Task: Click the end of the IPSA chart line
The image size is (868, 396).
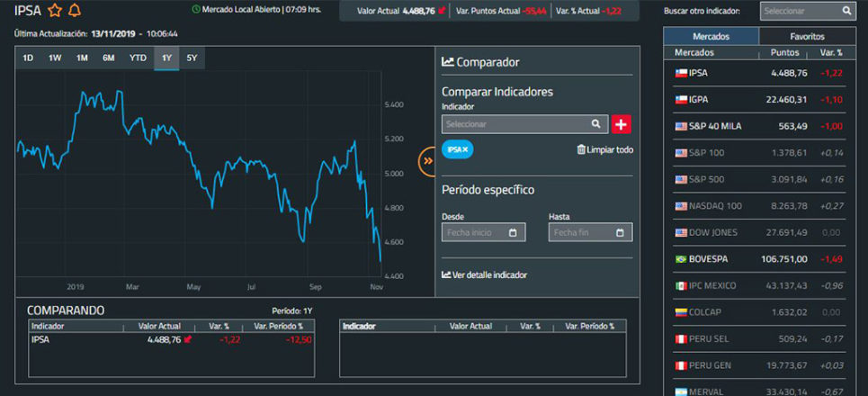Action: pyautogui.click(x=380, y=261)
